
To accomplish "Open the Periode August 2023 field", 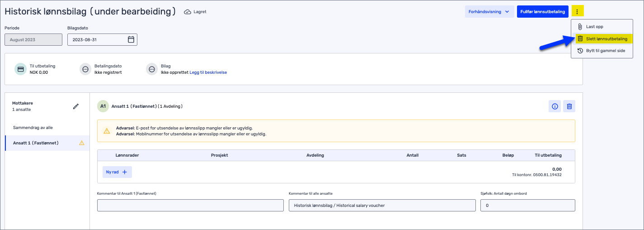I will (33, 39).
